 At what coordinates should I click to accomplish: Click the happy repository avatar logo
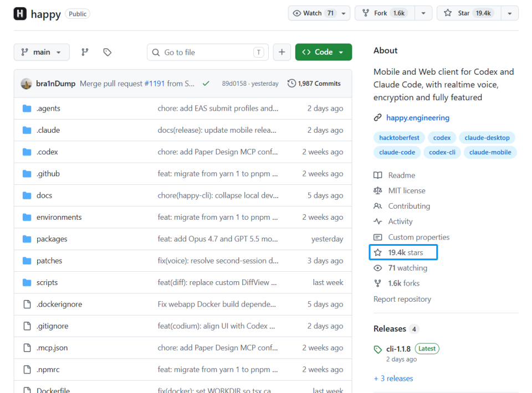(x=20, y=13)
